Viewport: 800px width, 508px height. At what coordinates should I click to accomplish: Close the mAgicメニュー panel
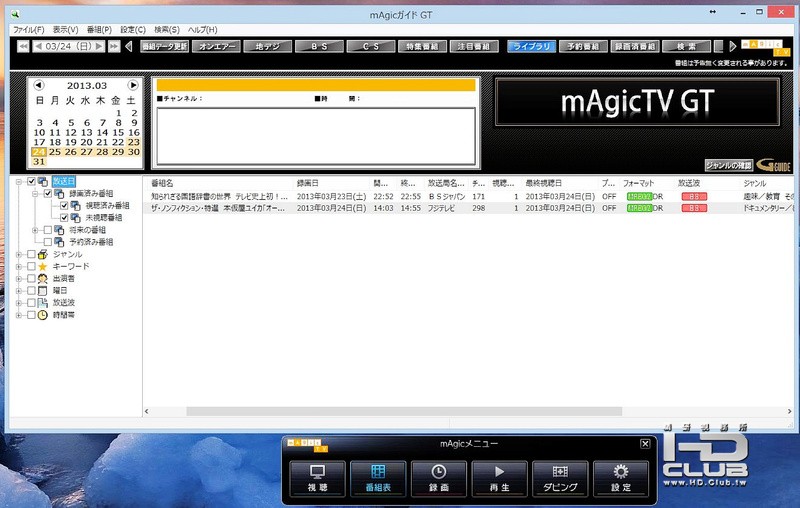(x=645, y=444)
